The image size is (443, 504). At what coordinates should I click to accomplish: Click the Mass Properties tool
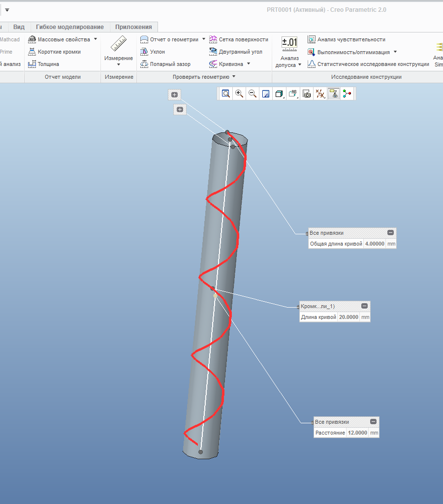tap(59, 39)
